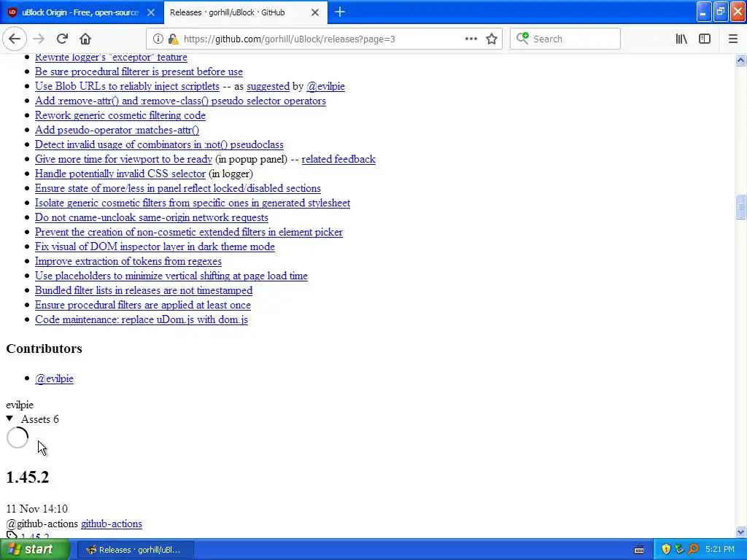The width and height of the screenshot is (747, 560).
Task: Open 'Be sure procedural filterer is present' link
Action: coord(139,71)
